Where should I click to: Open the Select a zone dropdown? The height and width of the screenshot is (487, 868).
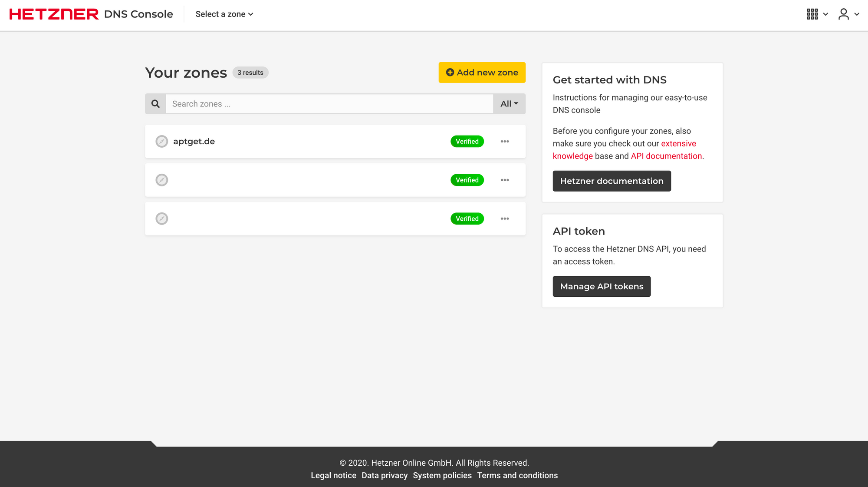pyautogui.click(x=224, y=14)
